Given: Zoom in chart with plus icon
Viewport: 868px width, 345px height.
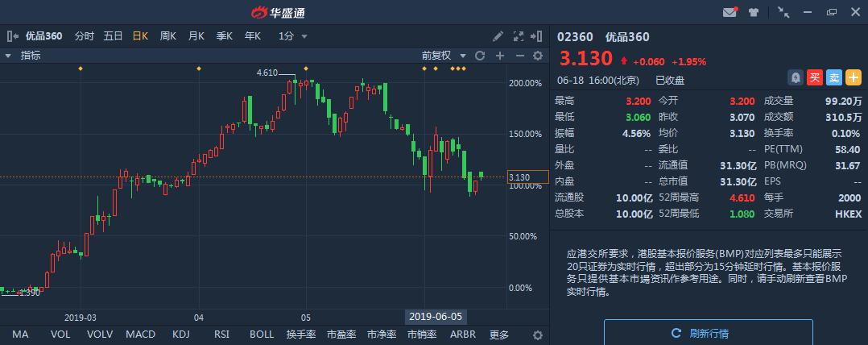Looking at the screenshot, I should pyautogui.click(x=500, y=56).
